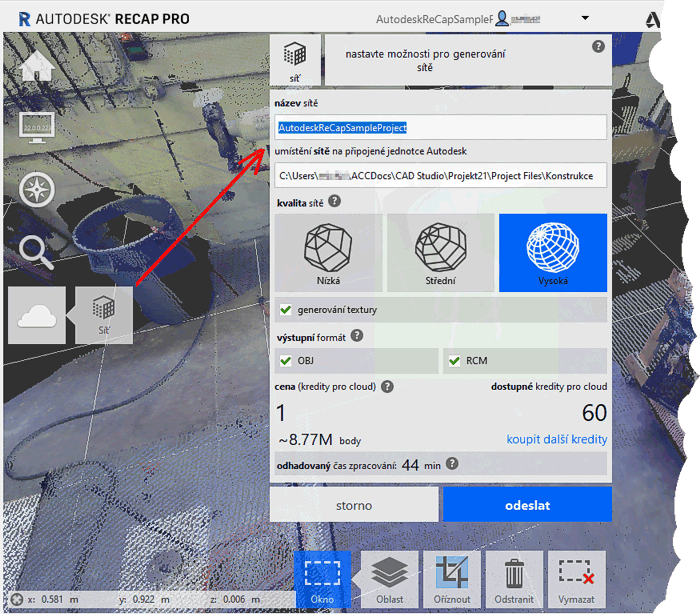The height and width of the screenshot is (614, 700).
Task: Click the název sítě input field
Action: (441, 127)
